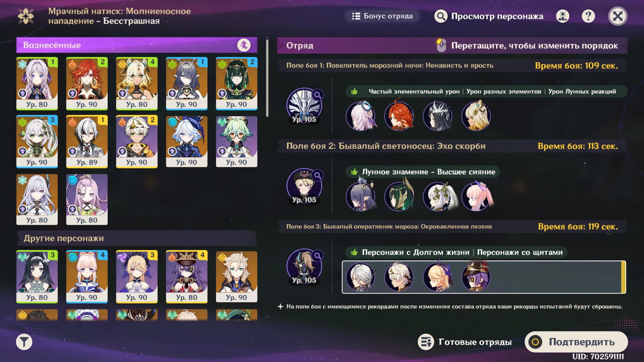Open the Бонус отряда list
This screenshot has width=644, height=362.
382,16
